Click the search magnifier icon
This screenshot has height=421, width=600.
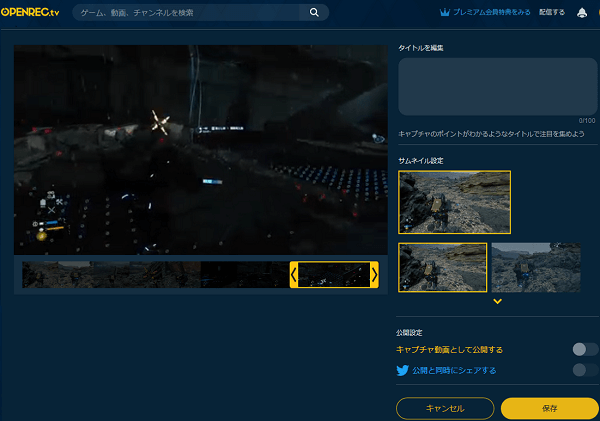[314, 13]
